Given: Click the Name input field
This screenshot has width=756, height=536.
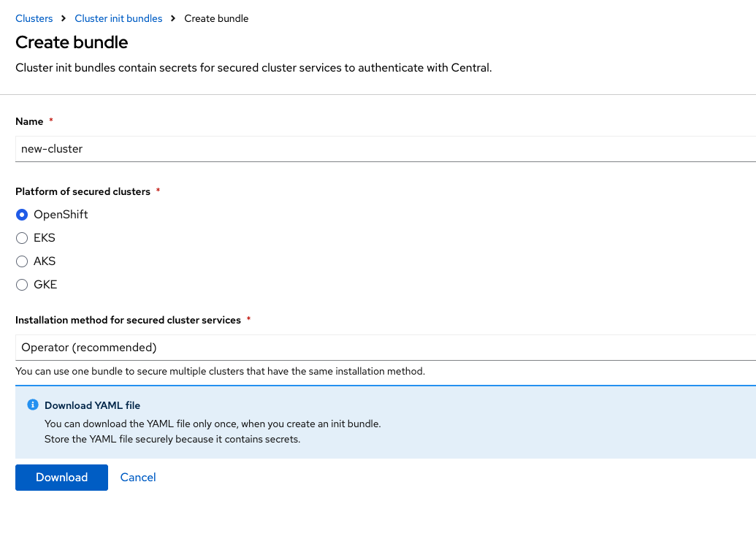Looking at the screenshot, I should 386,149.
